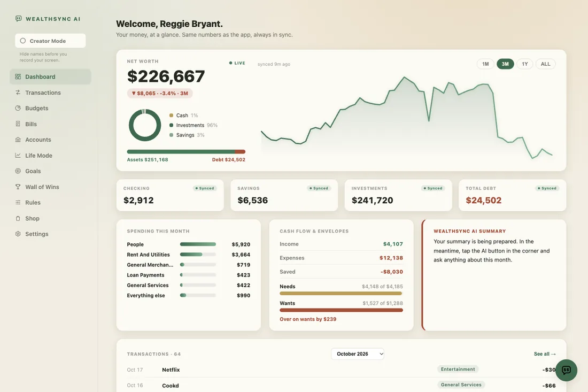Click the net worth change badge

pyautogui.click(x=160, y=93)
